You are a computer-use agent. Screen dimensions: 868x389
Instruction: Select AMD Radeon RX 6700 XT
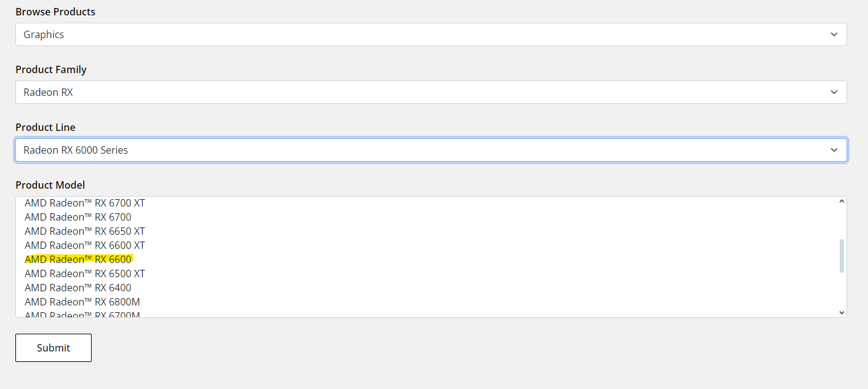(x=85, y=203)
